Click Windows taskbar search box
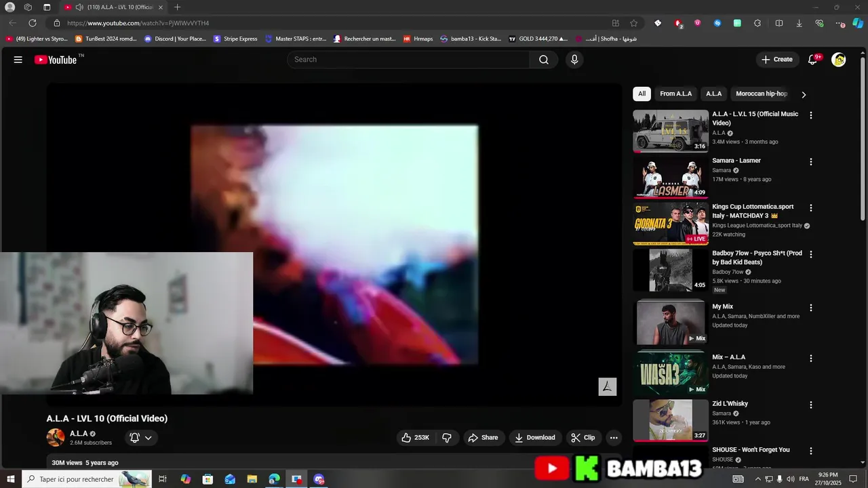Viewport: 868px width, 488px height. [x=87, y=479]
